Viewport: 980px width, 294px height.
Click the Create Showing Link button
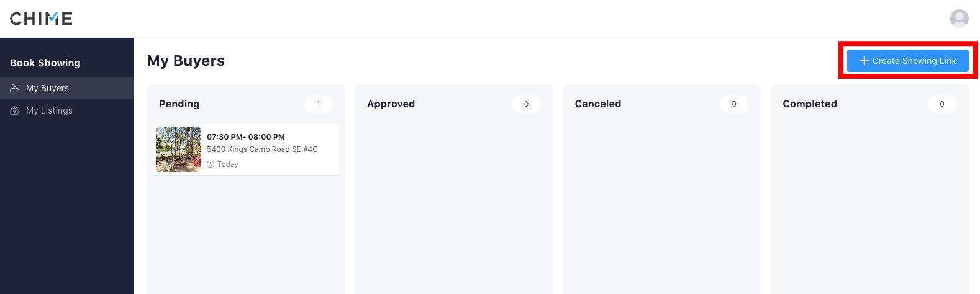(x=907, y=61)
